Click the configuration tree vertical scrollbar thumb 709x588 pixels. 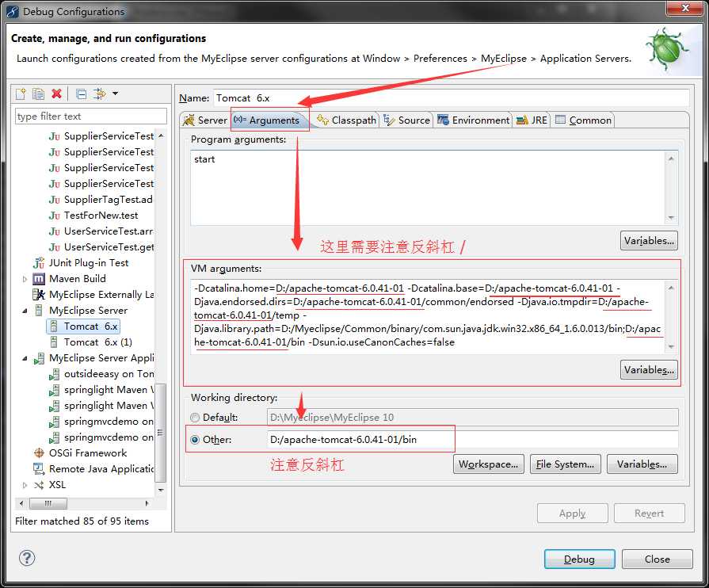click(x=161, y=433)
